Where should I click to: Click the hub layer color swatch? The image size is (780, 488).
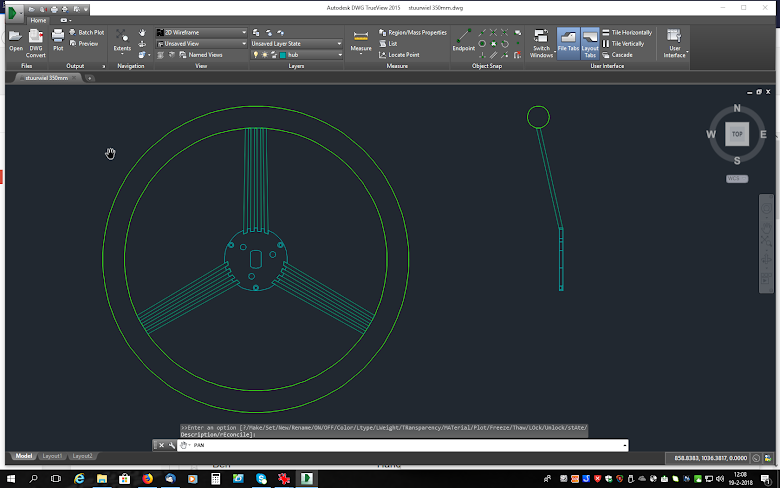pyautogui.click(x=283, y=55)
